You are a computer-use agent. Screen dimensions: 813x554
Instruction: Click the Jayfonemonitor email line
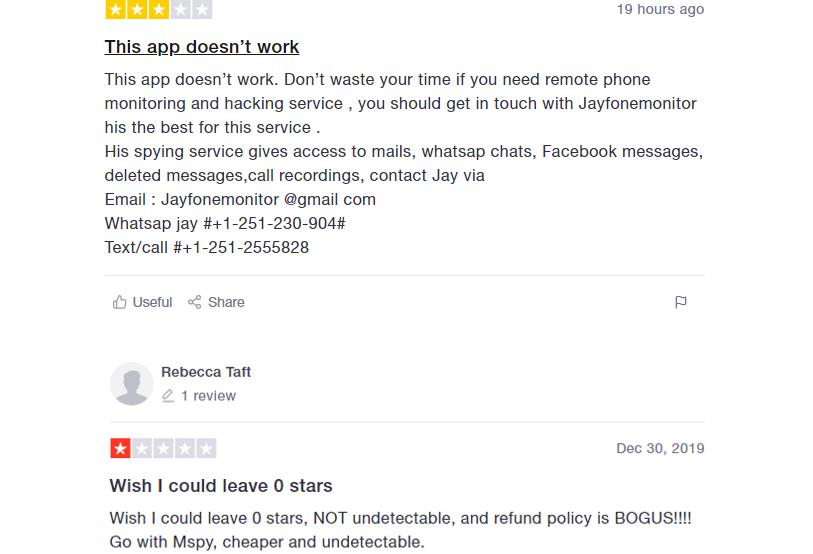[240, 199]
